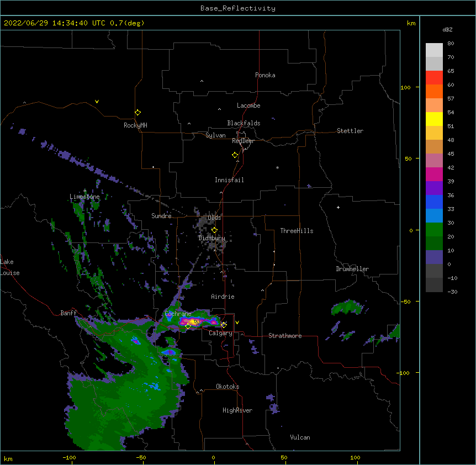Click the Okotoks label
This screenshot has width=476, height=465.
coord(228,387)
